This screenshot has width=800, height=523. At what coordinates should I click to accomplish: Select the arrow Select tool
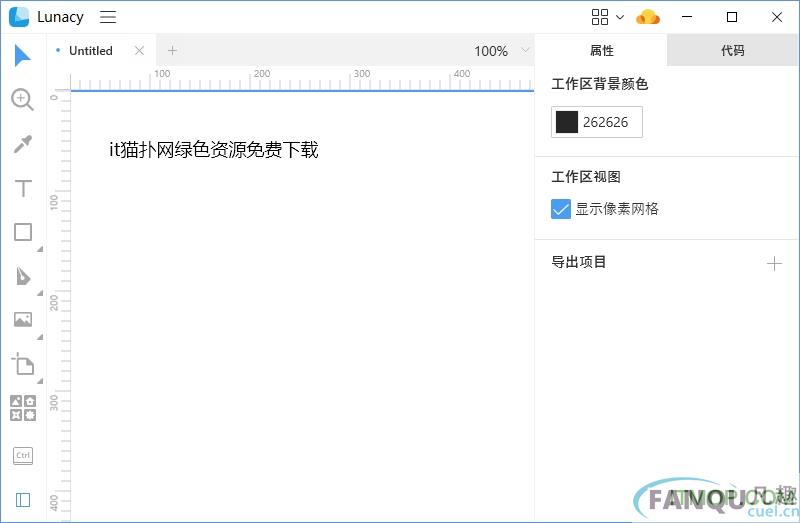(x=22, y=56)
